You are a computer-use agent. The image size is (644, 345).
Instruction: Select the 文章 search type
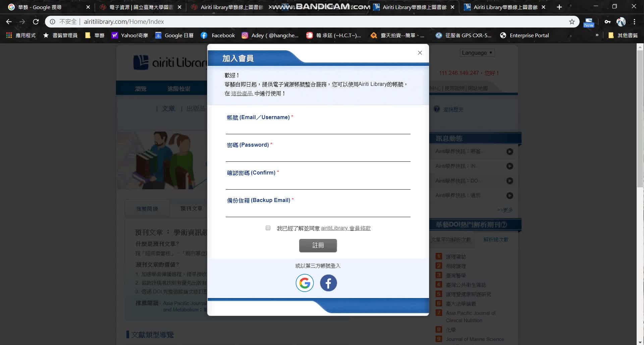tap(168, 108)
